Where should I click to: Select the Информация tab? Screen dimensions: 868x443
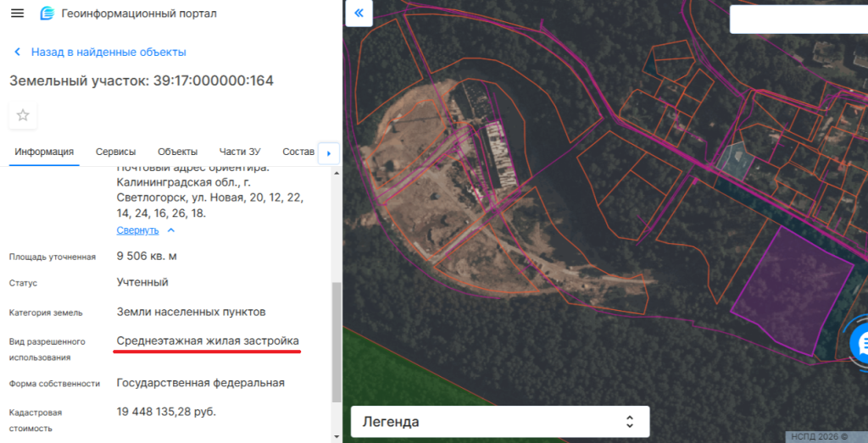click(x=44, y=152)
